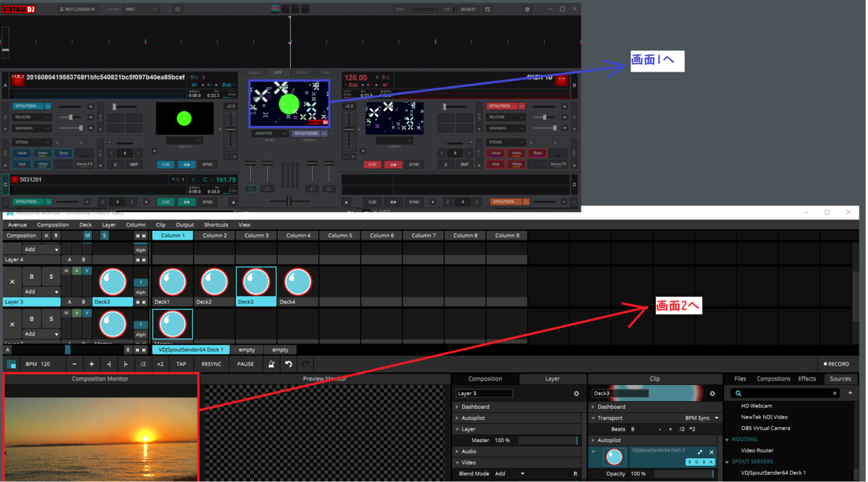
Task: Open the REVERB effect dropdown on deck A
Action: click(31, 117)
